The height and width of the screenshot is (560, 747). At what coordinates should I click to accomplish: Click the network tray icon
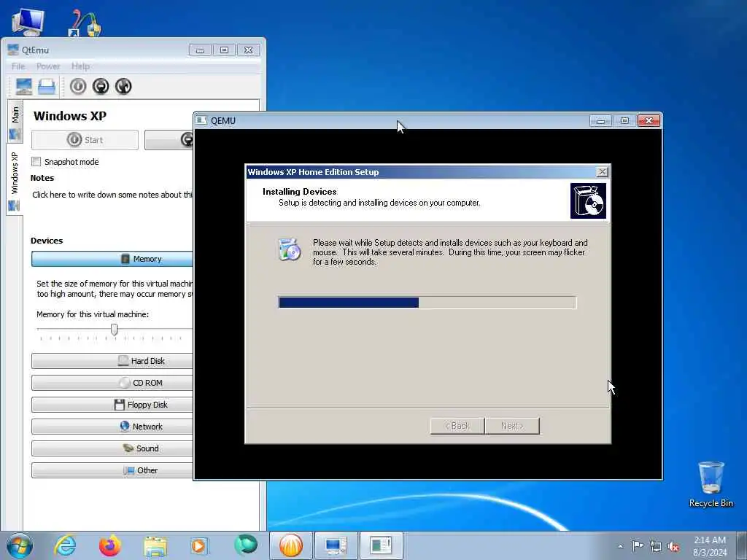(x=656, y=546)
